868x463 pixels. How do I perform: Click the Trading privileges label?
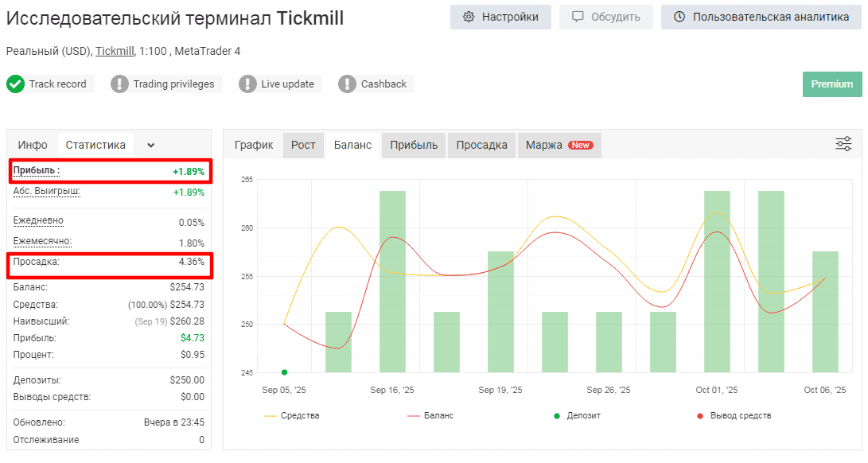click(173, 84)
